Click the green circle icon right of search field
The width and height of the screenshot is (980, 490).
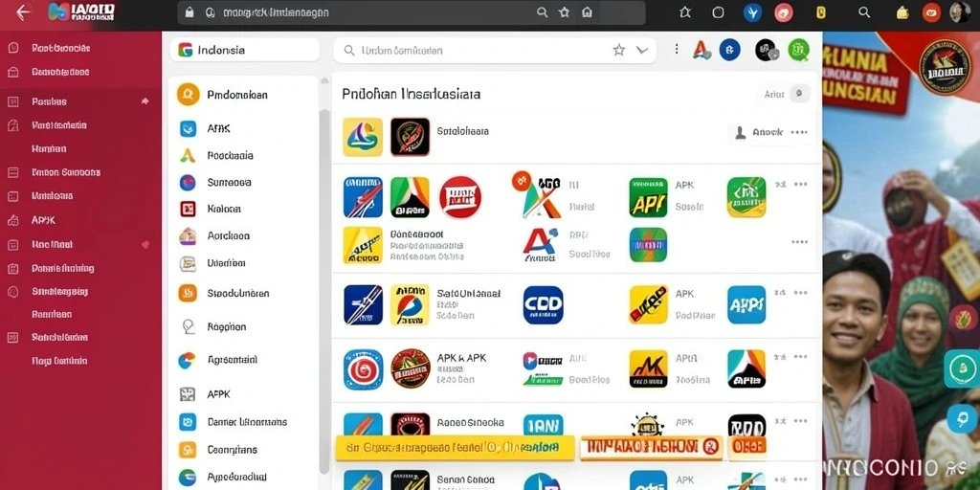798,50
